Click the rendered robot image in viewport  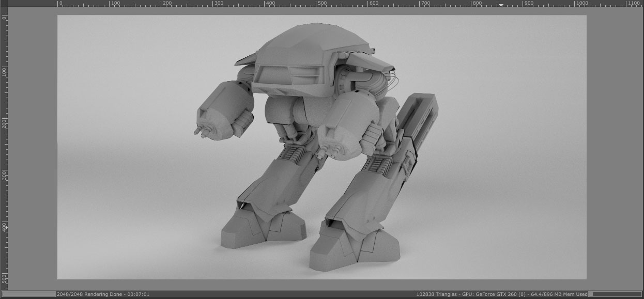coord(321,147)
